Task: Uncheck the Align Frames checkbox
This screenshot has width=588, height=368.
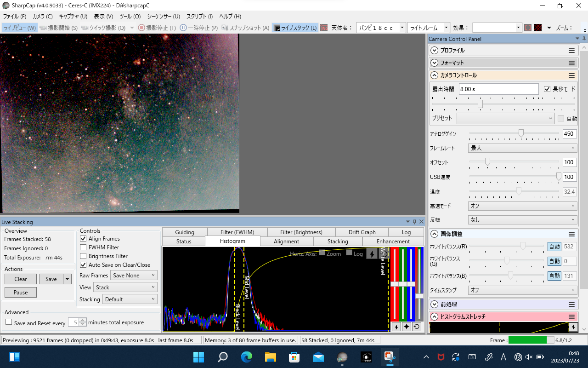Action: 83,239
